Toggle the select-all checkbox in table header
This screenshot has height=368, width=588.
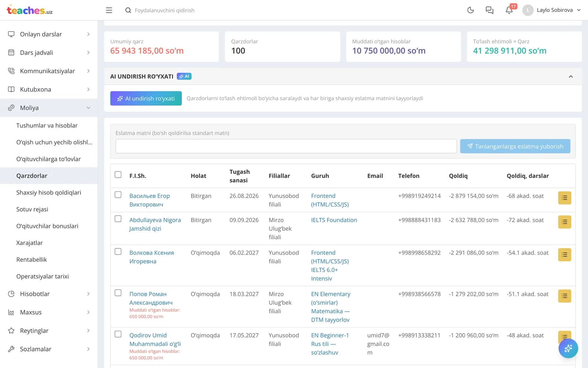(118, 174)
